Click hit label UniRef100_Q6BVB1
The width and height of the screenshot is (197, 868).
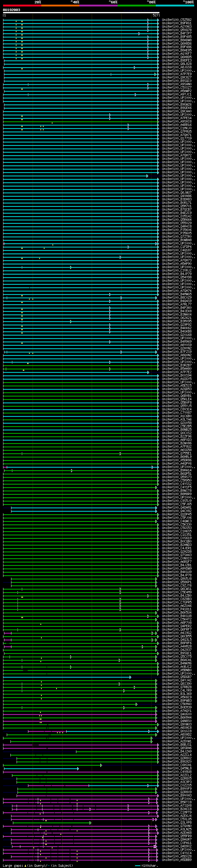(x=177, y=396)
